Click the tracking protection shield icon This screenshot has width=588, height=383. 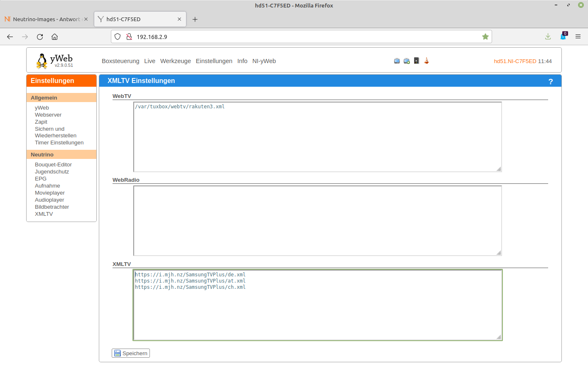(118, 37)
